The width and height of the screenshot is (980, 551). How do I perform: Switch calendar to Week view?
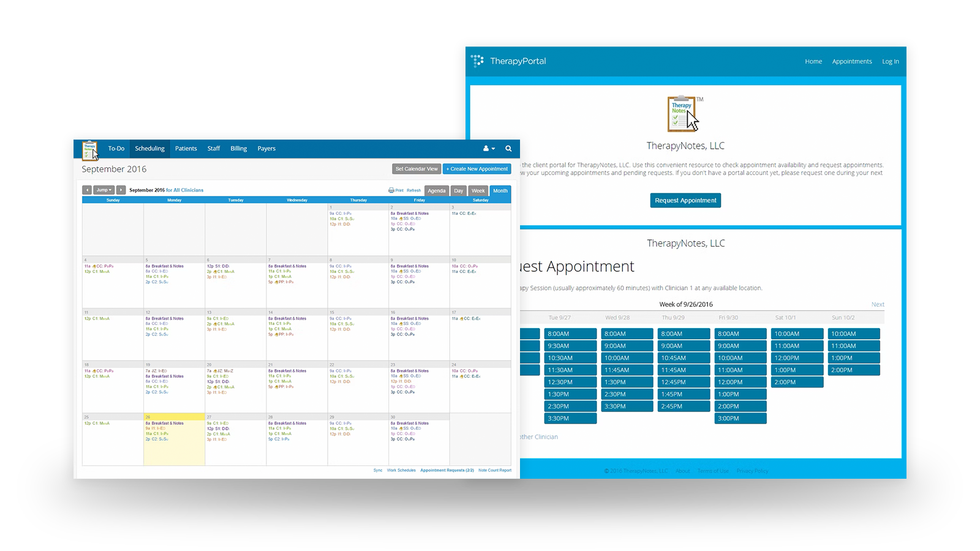point(478,190)
